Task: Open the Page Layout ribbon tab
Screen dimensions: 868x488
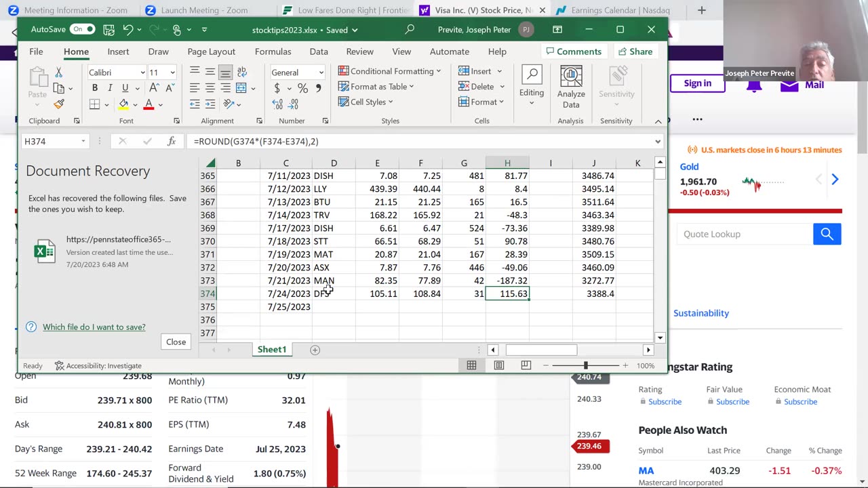Action: (212, 52)
